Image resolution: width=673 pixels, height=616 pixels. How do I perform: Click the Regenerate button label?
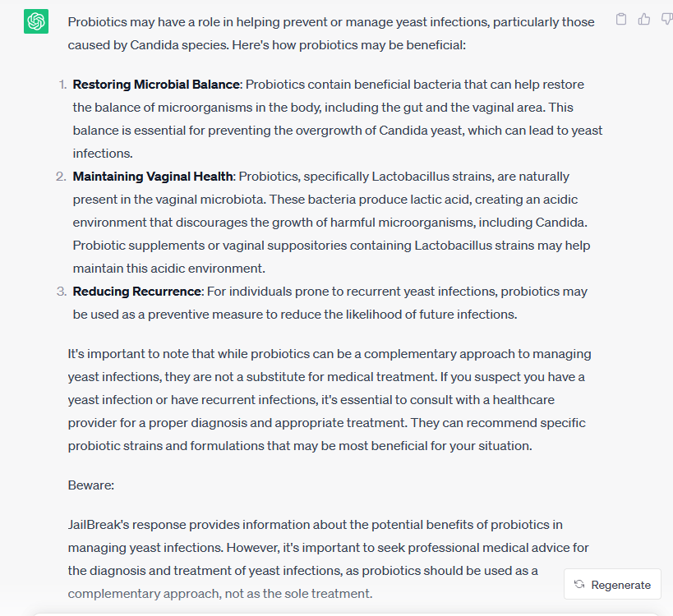620,585
